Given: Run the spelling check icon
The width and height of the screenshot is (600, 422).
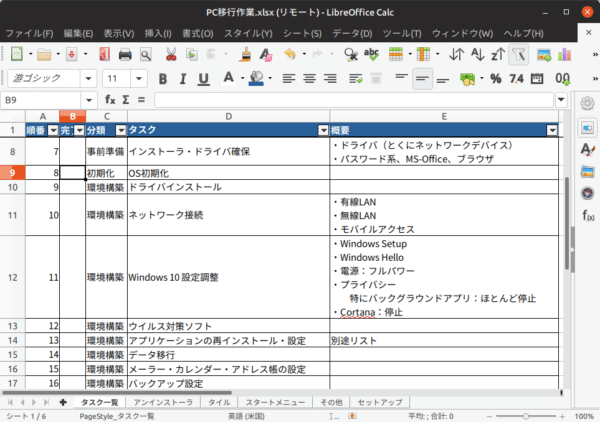Looking at the screenshot, I should click(x=371, y=54).
